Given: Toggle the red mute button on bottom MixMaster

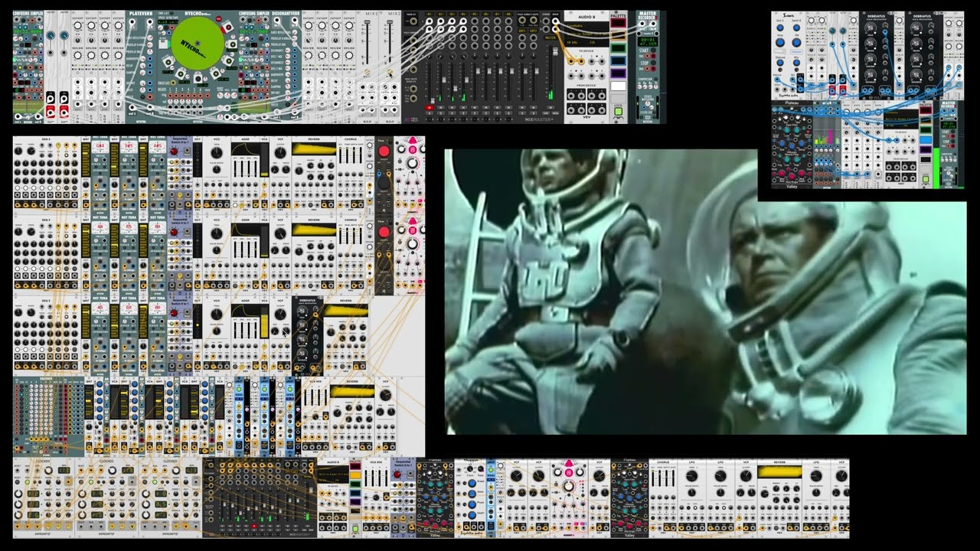Looking at the screenshot, I should [x=254, y=526].
